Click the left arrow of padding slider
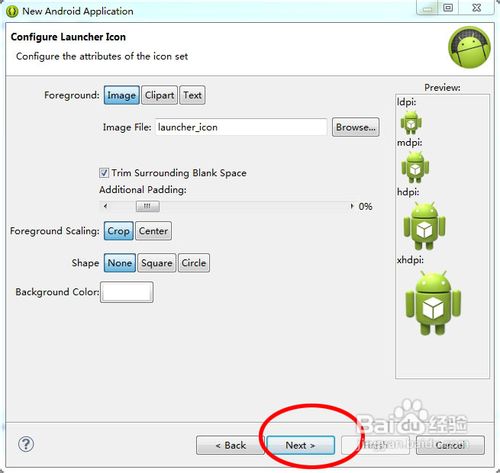The height and width of the screenshot is (473, 500). tap(105, 206)
